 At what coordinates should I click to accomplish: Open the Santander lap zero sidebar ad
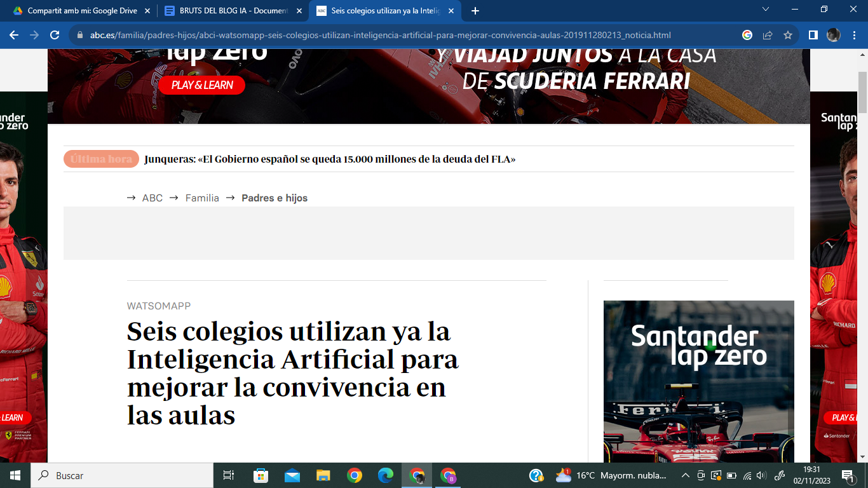coord(699,381)
